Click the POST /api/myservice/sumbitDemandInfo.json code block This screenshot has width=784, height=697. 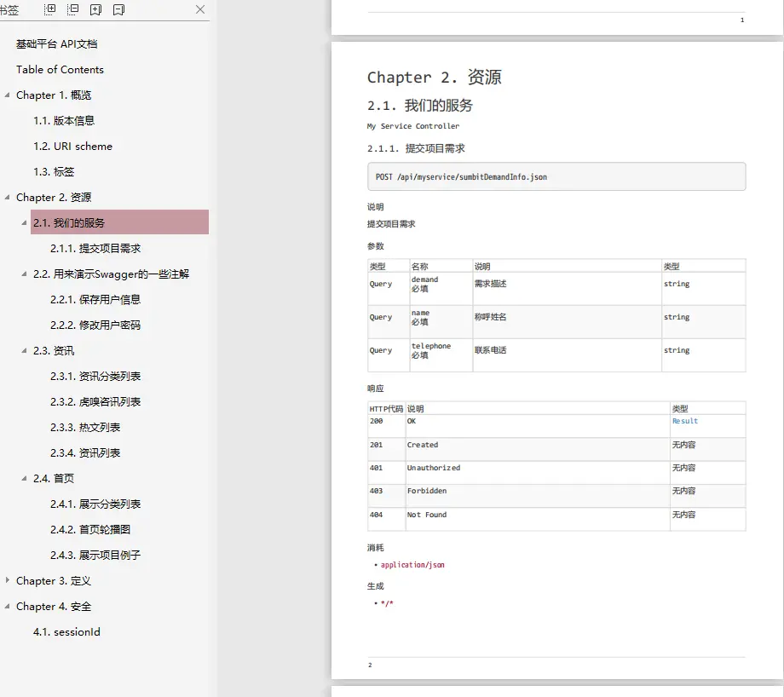coord(556,176)
